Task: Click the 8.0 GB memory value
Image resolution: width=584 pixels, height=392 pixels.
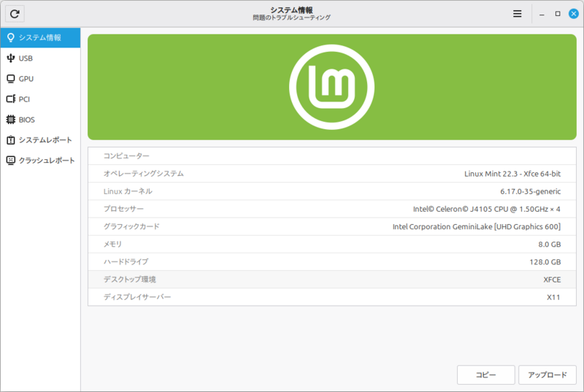Action: point(550,245)
